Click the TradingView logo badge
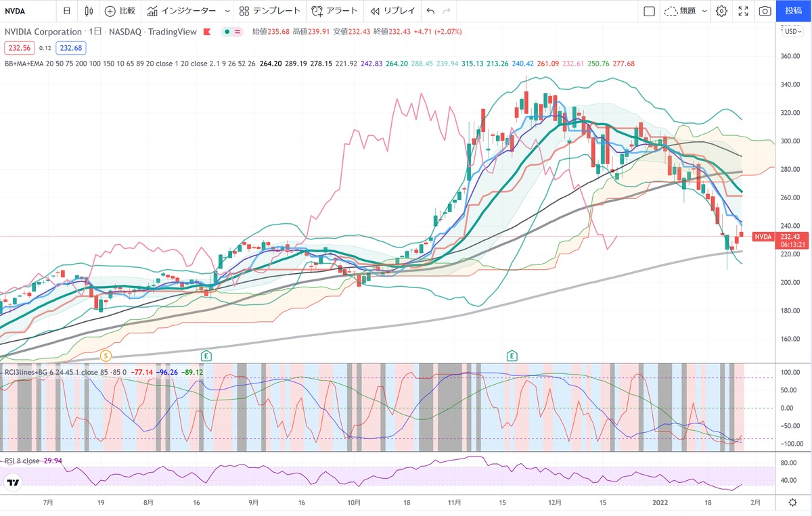Screen dimensions: 812x516 click(12, 482)
